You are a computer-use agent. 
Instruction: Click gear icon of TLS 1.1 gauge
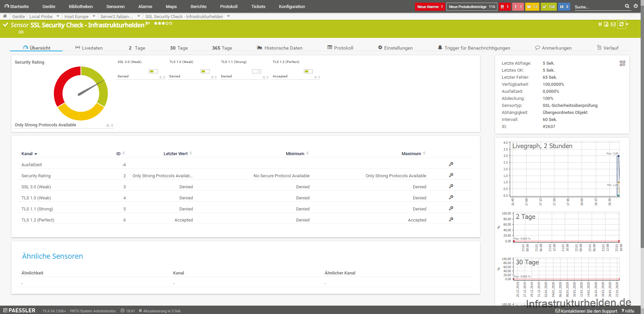[264, 77]
